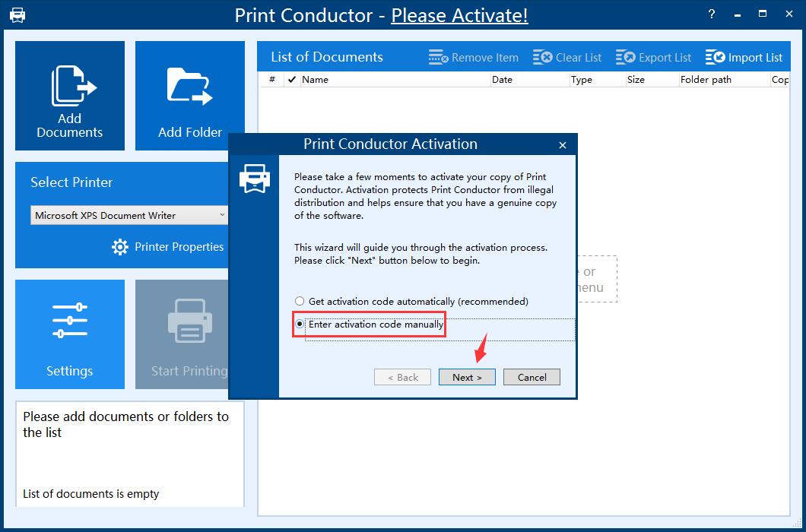The height and width of the screenshot is (532, 806).
Task: Open the Settings sliders tile
Action: 70,334
